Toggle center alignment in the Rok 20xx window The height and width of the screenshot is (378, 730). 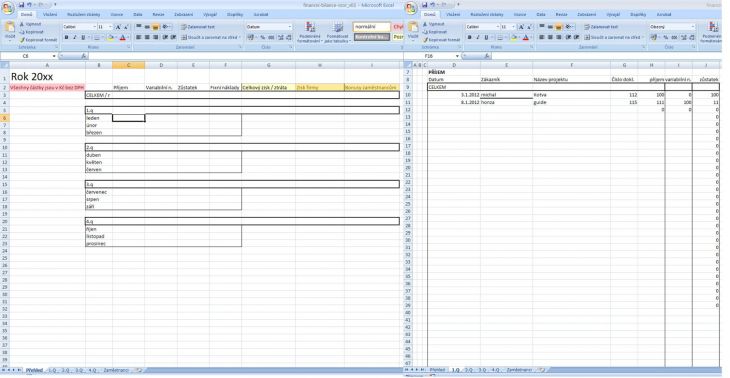147,37
